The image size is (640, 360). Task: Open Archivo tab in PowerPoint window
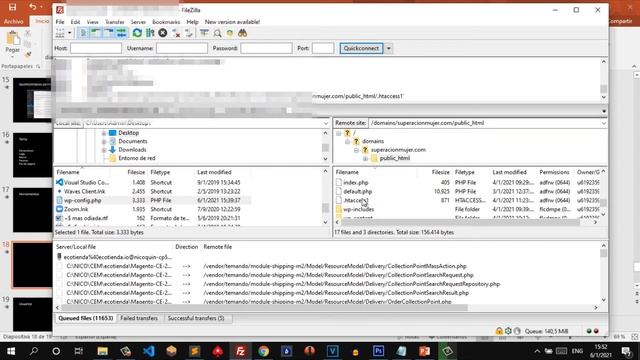pos(14,21)
